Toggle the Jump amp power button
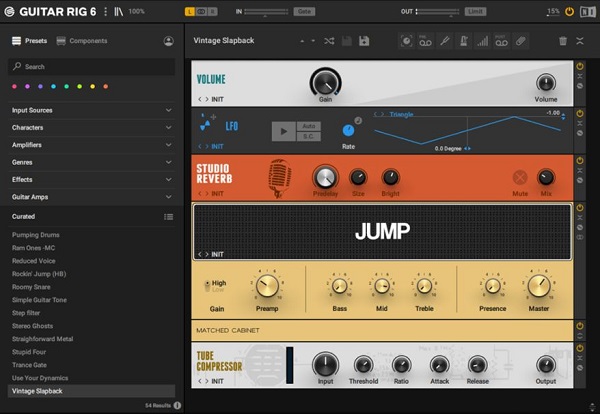This screenshot has height=414, width=600. coord(580,208)
